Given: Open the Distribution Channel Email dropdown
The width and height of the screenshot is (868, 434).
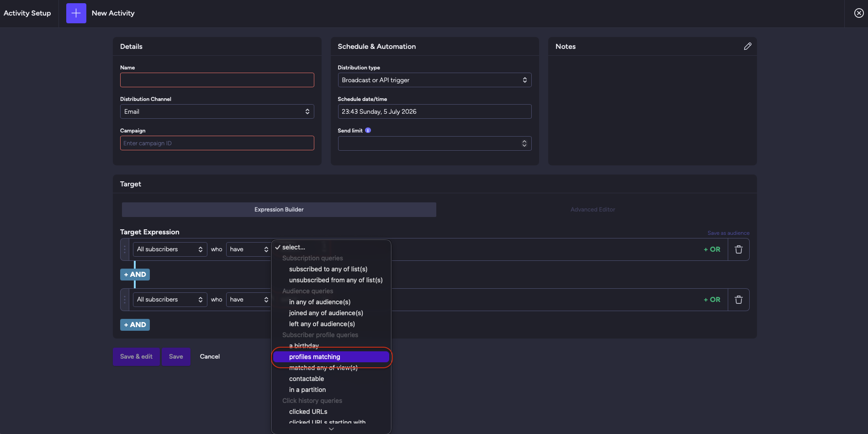Looking at the screenshot, I should 217,111.
